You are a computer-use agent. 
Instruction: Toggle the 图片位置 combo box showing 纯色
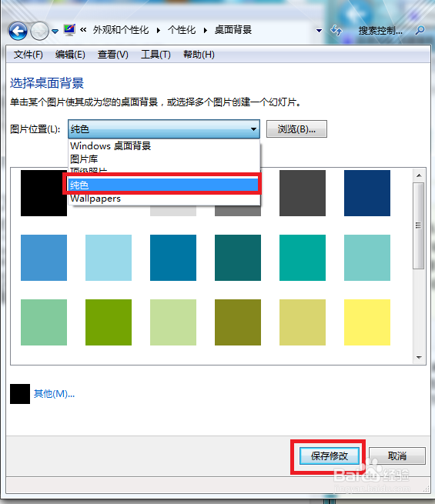[x=164, y=129]
